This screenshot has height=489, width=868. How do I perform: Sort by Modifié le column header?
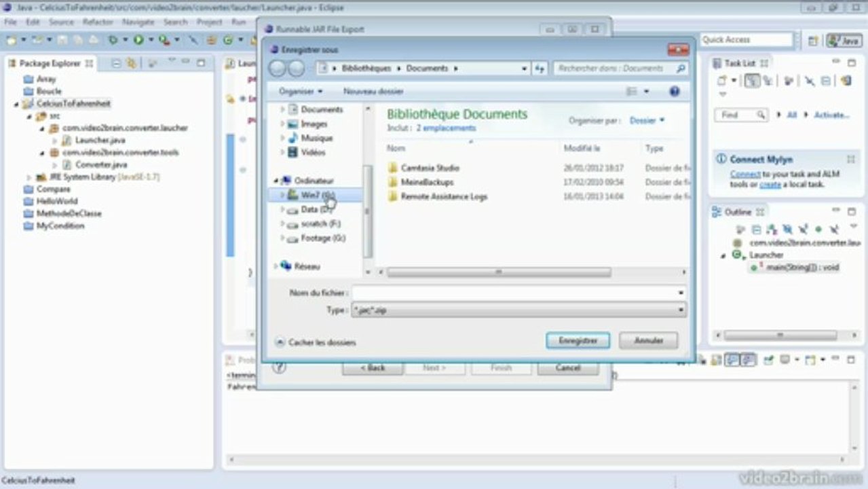(x=582, y=148)
